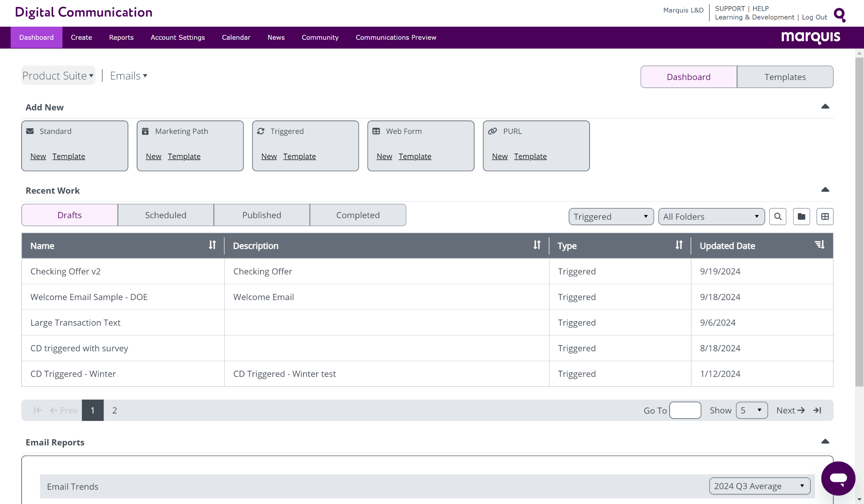
Task: Switch to Templates view toggle
Action: (785, 77)
